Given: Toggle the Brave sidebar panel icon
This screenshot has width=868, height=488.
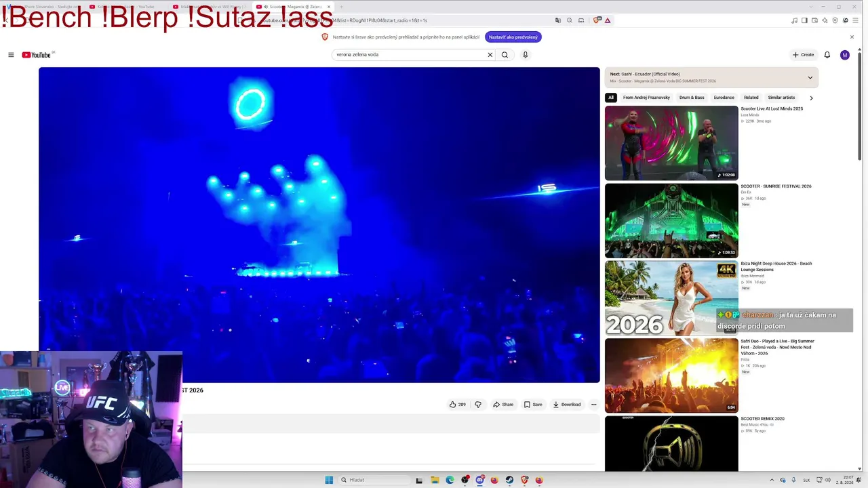Looking at the screenshot, I should (804, 20).
